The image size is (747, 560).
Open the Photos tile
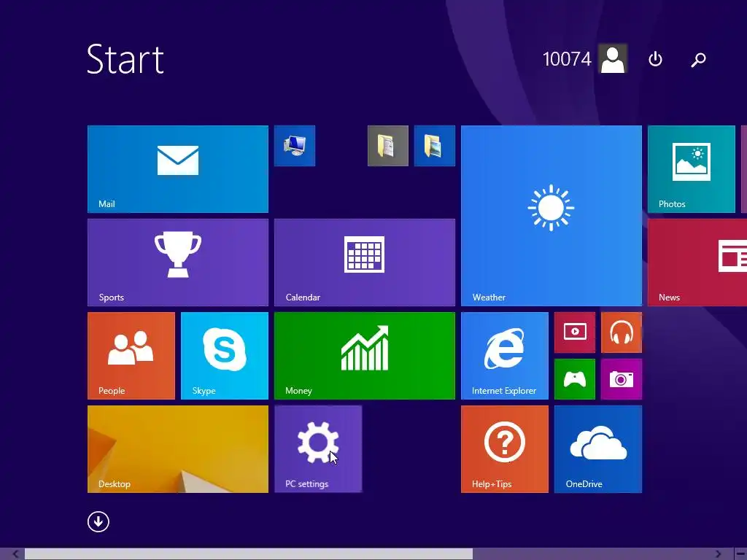tap(692, 169)
